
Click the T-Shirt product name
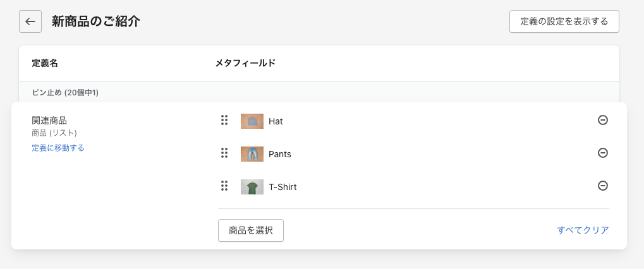click(x=283, y=187)
